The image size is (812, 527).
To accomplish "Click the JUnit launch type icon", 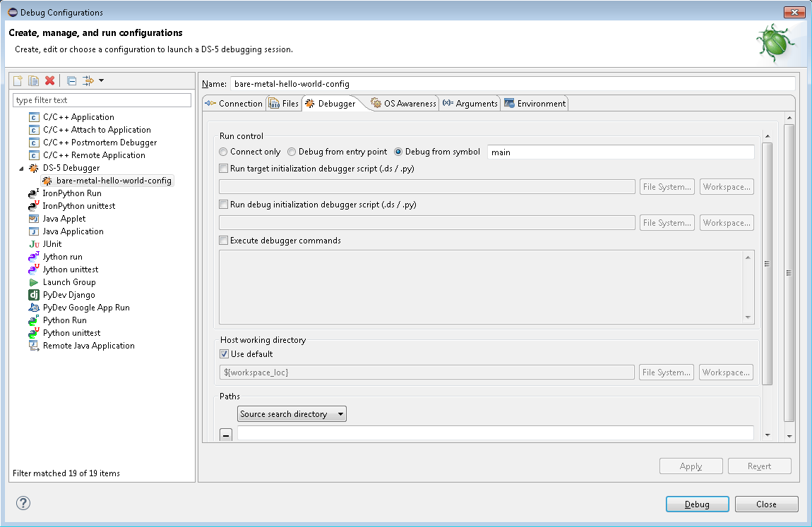I will tap(33, 244).
